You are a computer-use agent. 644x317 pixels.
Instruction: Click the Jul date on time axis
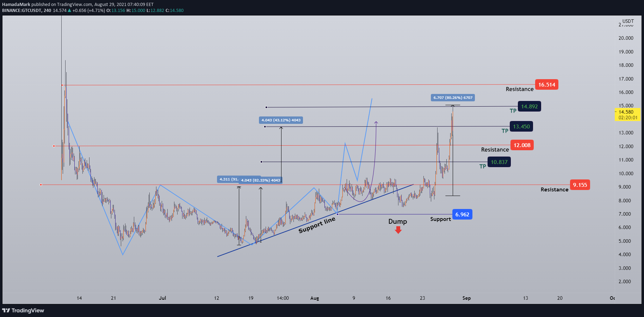pyautogui.click(x=162, y=298)
